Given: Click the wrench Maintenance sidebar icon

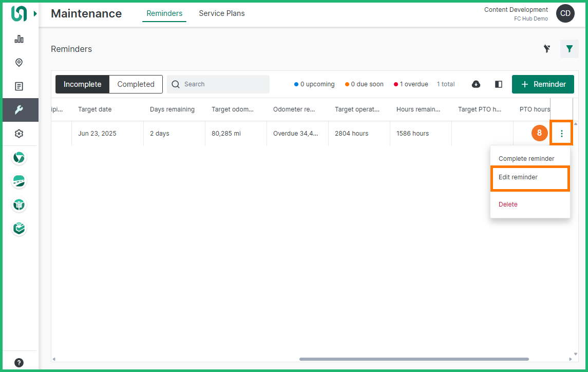Looking at the screenshot, I should (x=19, y=110).
